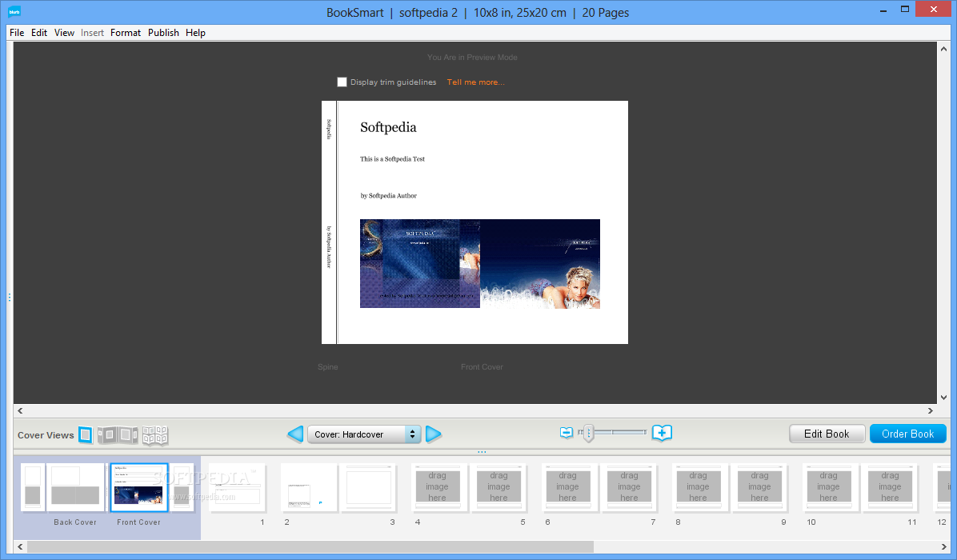Viewport: 957px width, 560px height.
Task: Minimize the BookSmart window
Action: (x=883, y=10)
